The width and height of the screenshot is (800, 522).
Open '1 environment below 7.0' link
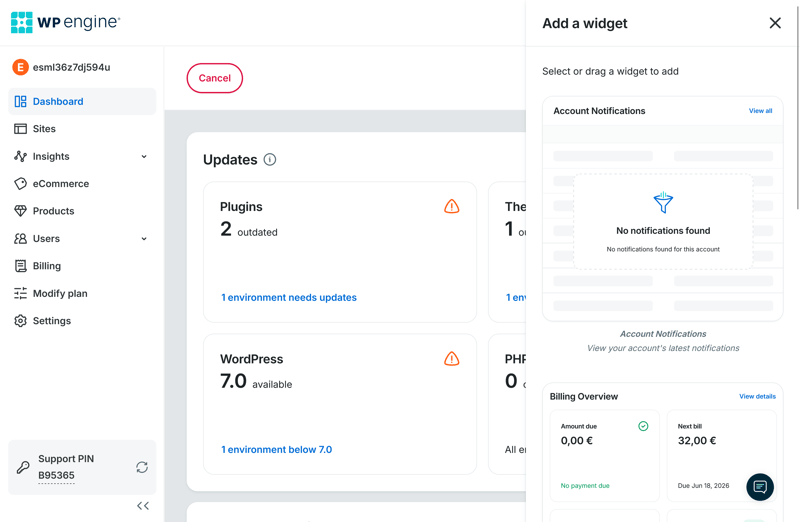coord(277,450)
